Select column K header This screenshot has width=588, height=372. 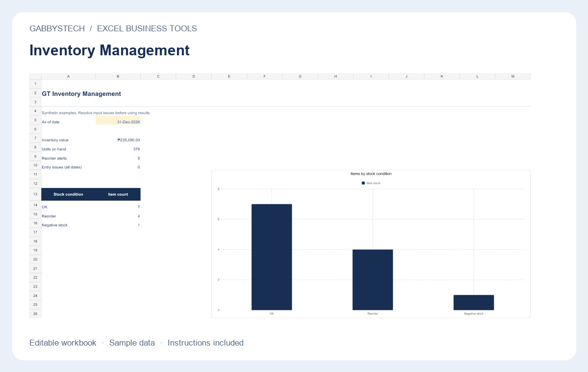pyautogui.click(x=442, y=76)
